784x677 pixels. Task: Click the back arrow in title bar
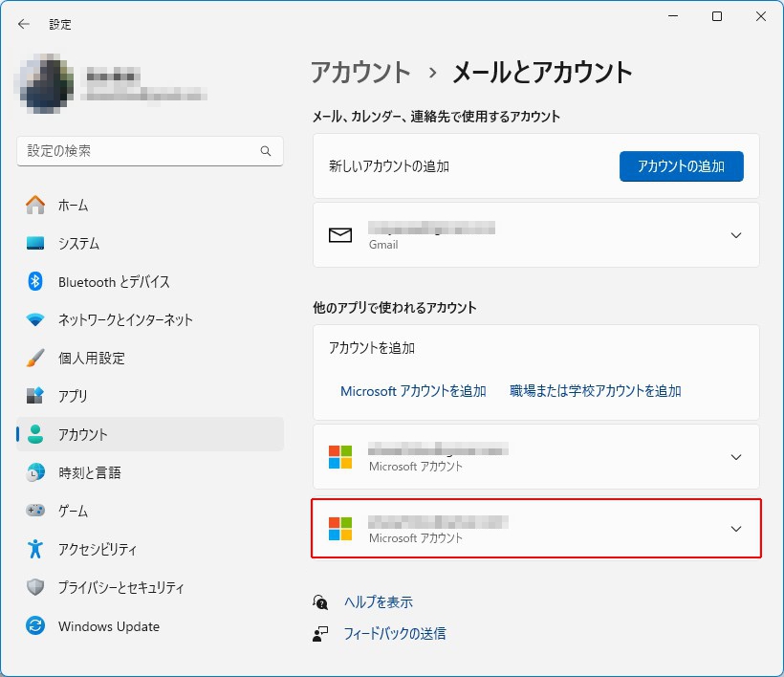(24, 24)
